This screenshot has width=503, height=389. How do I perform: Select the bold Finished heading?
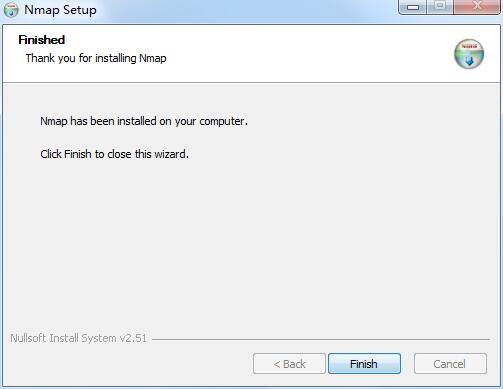[42, 40]
